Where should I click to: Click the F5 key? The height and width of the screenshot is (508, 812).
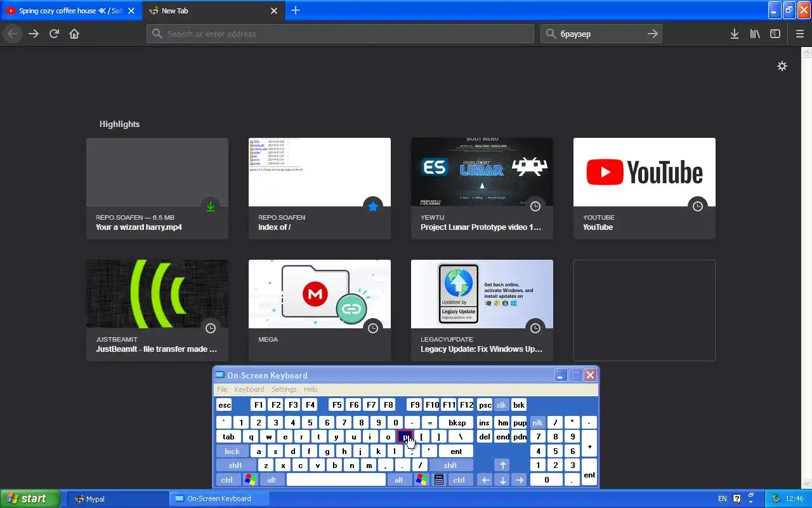point(337,405)
